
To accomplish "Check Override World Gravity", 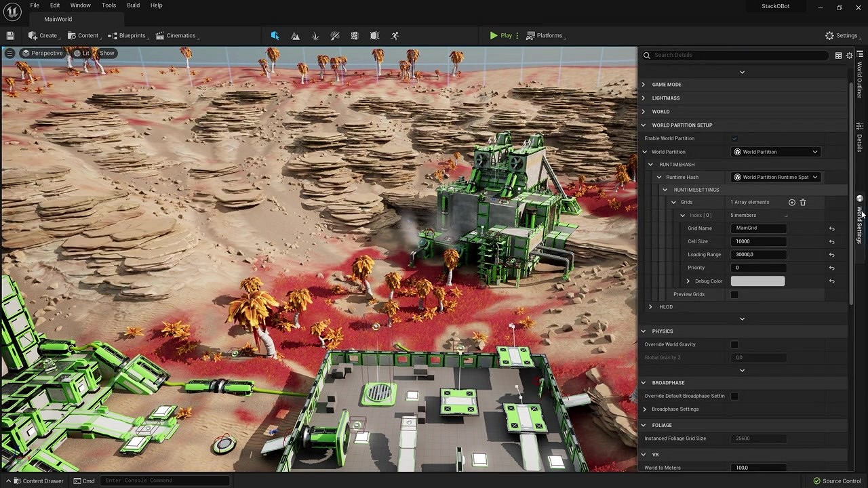I will click(x=734, y=344).
